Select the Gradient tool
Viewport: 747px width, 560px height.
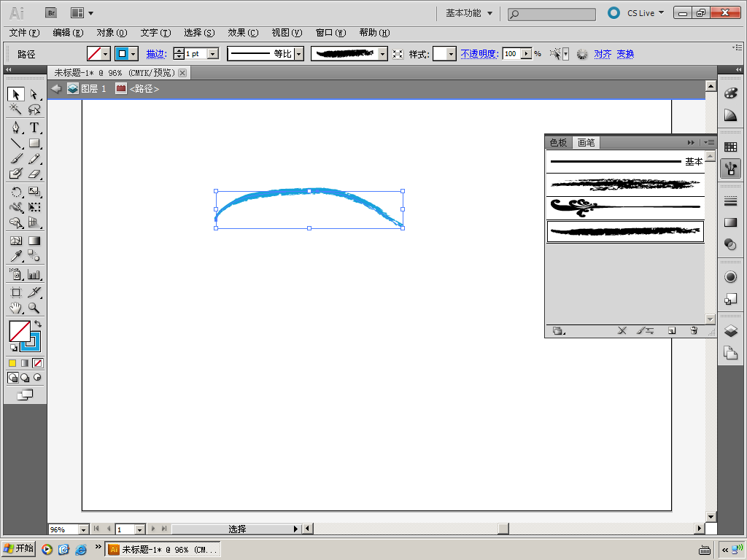point(34,241)
